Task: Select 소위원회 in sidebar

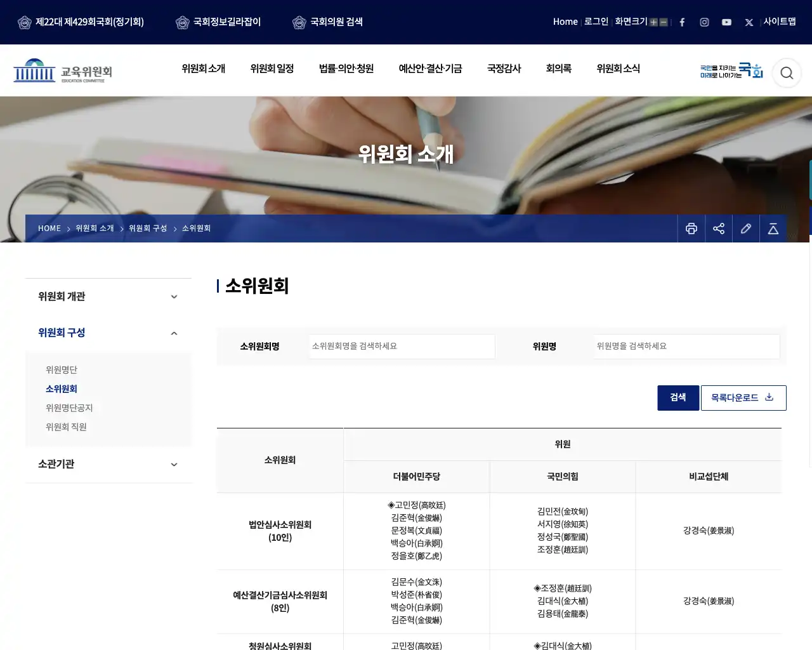Action: point(62,389)
